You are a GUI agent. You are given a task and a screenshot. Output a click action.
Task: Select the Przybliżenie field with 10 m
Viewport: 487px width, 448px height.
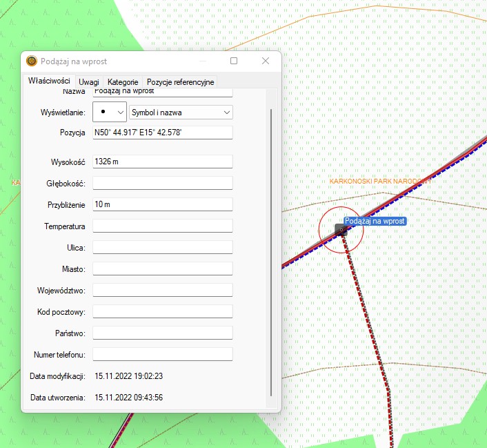162,204
